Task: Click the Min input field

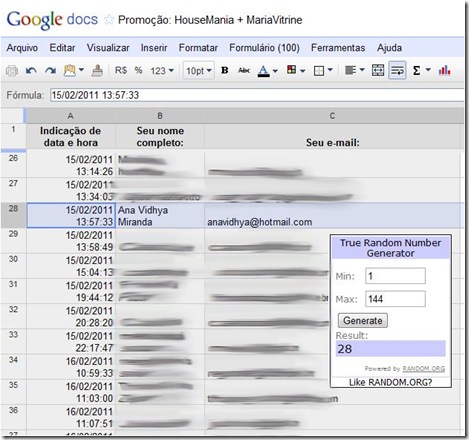Action: (x=395, y=276)
